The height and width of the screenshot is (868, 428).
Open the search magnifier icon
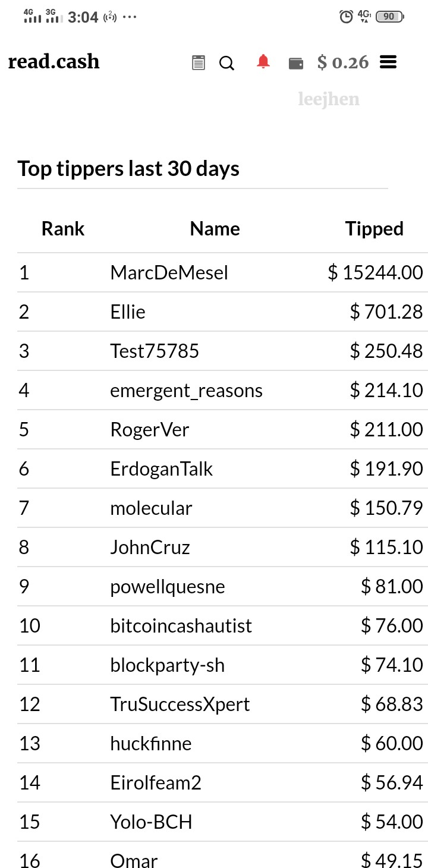pyautogui.click(x=226, y=63)
